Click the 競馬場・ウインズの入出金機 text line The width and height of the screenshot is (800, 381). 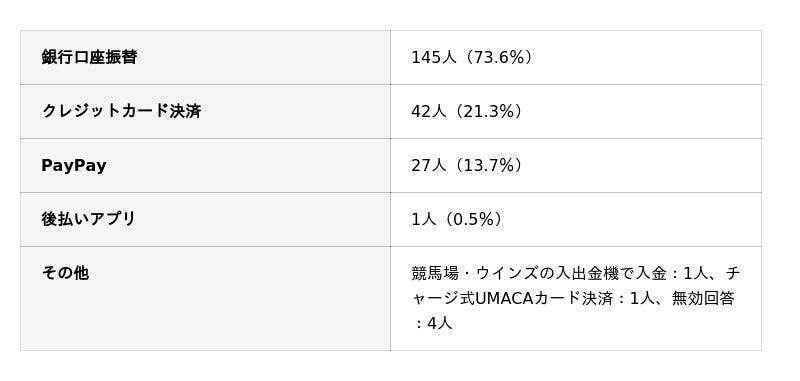515,274
